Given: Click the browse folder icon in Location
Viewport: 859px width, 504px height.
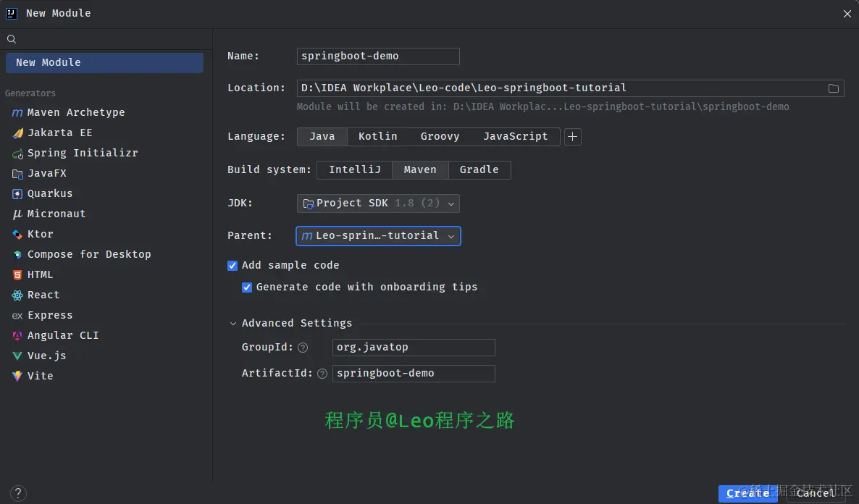Looking at the screenshot, I should [x=833, y=88].
